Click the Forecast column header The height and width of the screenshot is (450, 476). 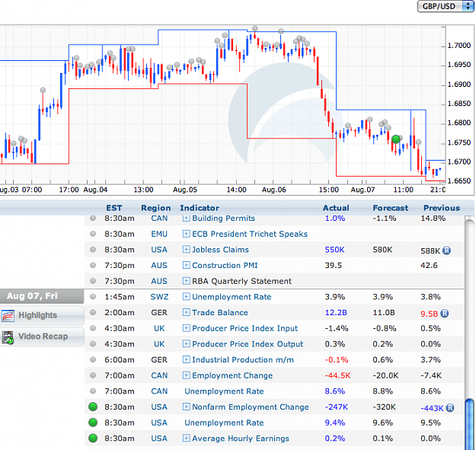pyautogui.click(x=391, y=208)
